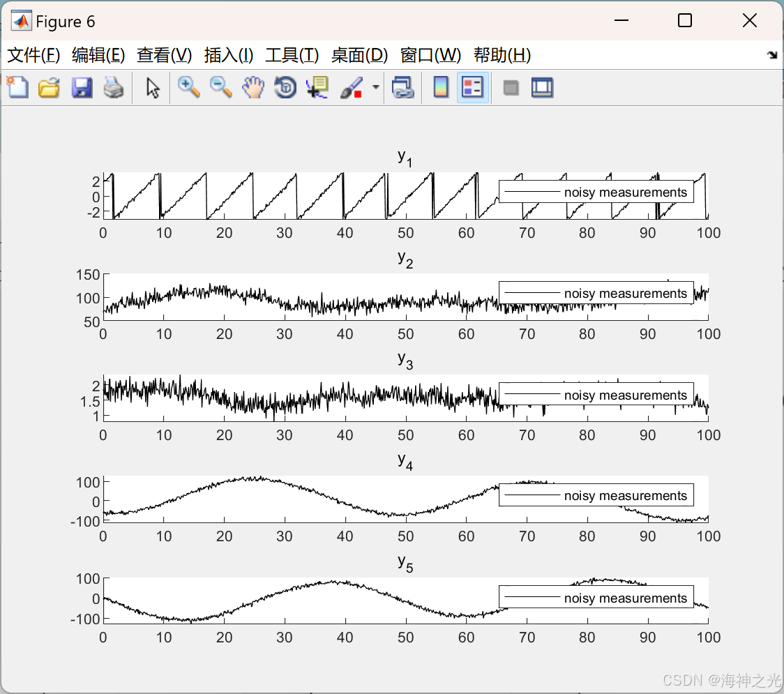Screen dimensions: 784x694
Task: Save the figure using the floppy disk icon
Action: tap(82, 87)
